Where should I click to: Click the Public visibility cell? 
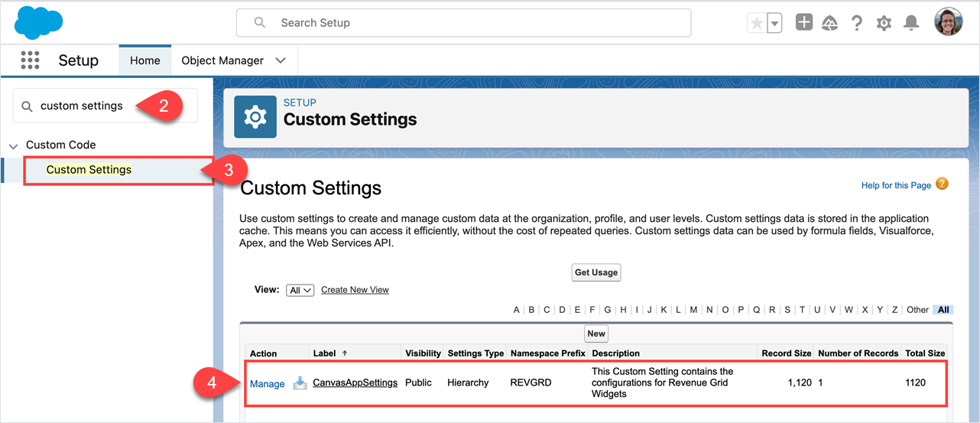pyautogui.click(x=418, y=382)
